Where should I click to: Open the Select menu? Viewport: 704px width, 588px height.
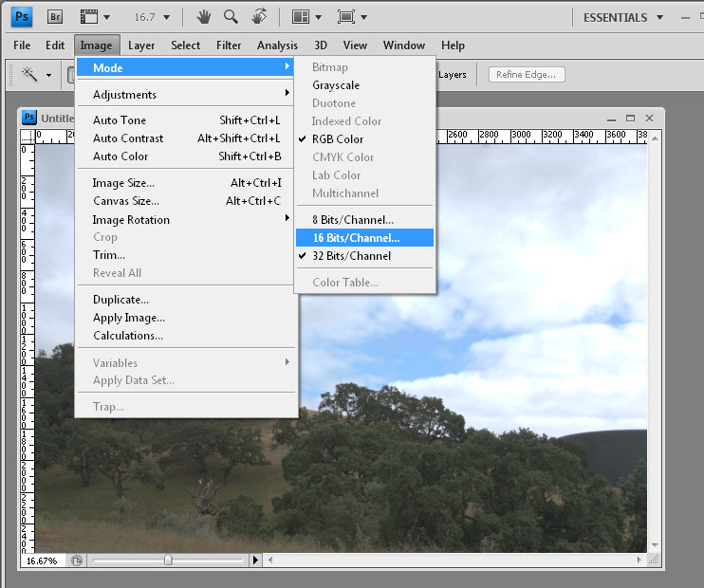point(185,46)
